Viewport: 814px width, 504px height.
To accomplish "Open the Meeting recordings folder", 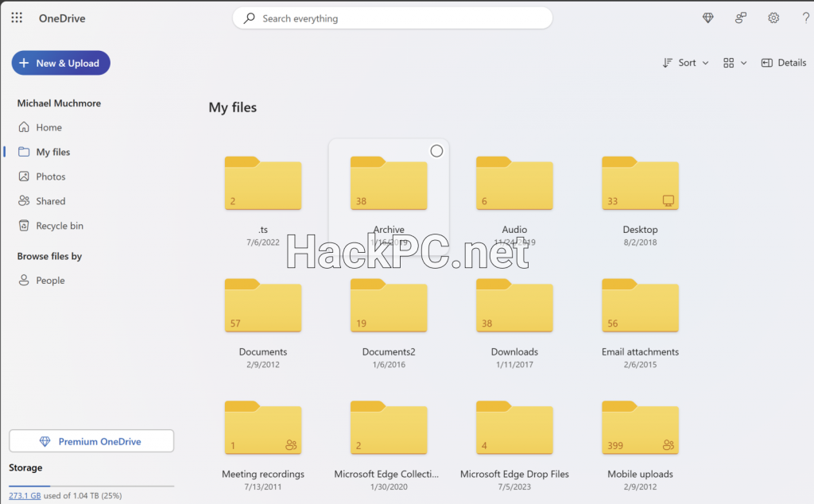I will tap(262, 428).
